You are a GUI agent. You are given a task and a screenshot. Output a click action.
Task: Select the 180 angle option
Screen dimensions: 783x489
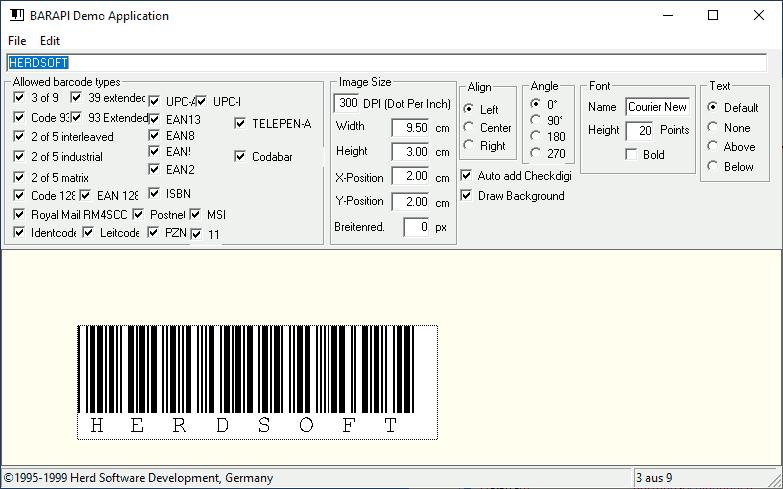(x=535, y=136)
